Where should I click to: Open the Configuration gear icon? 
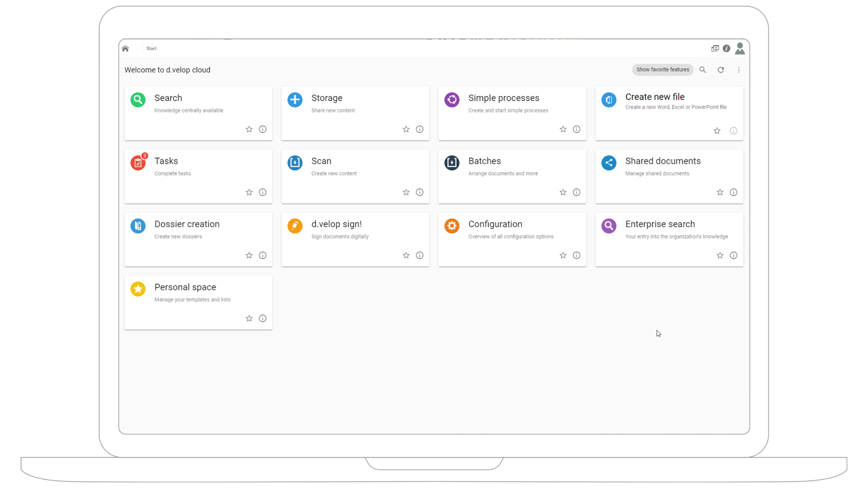[452, 226]
